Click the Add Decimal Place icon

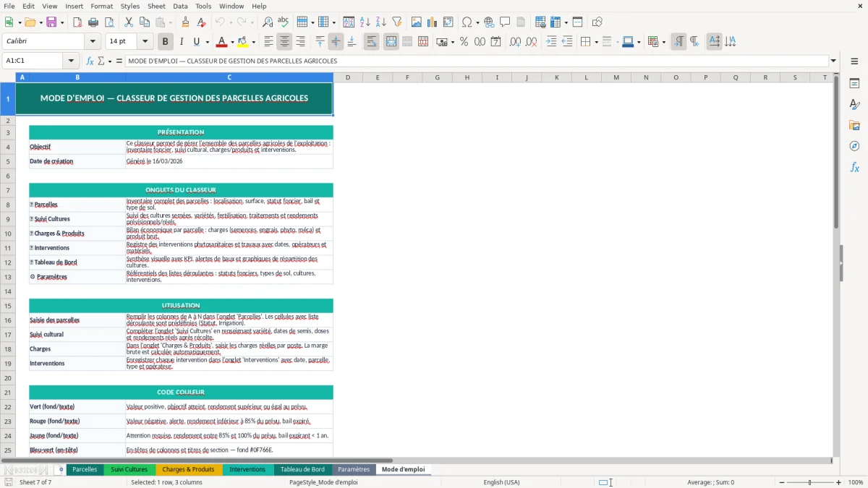click(516, 42)
